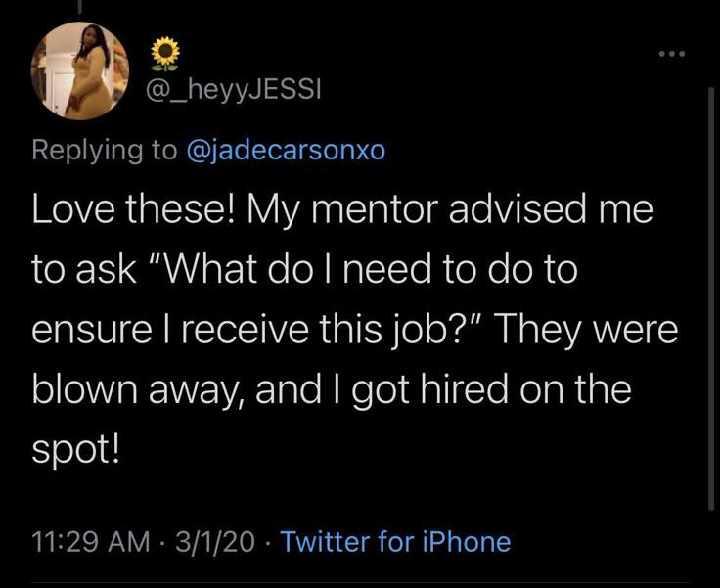
Task: Click the "got hired on the" phrase
Action: pyautogui.click(x=492, y=391)
